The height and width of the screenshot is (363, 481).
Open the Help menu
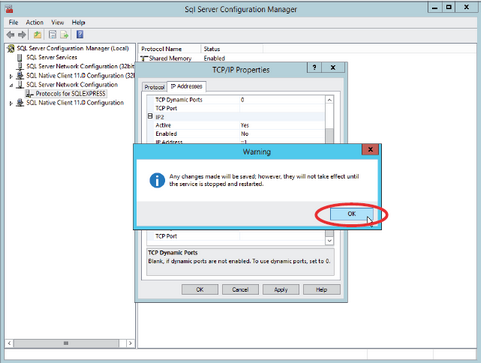[78, 22]
